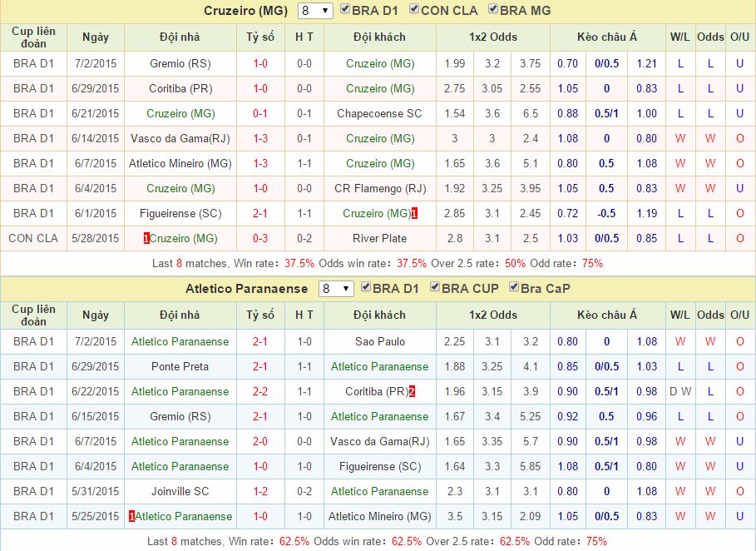Select odds 6.5 in Chapecoense row

point(531,114)
